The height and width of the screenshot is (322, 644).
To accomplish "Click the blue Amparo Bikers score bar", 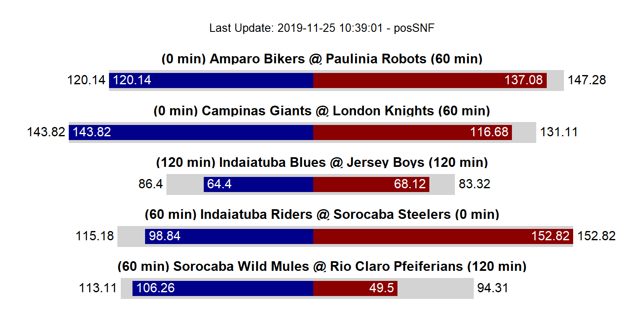I will [211, 80].
